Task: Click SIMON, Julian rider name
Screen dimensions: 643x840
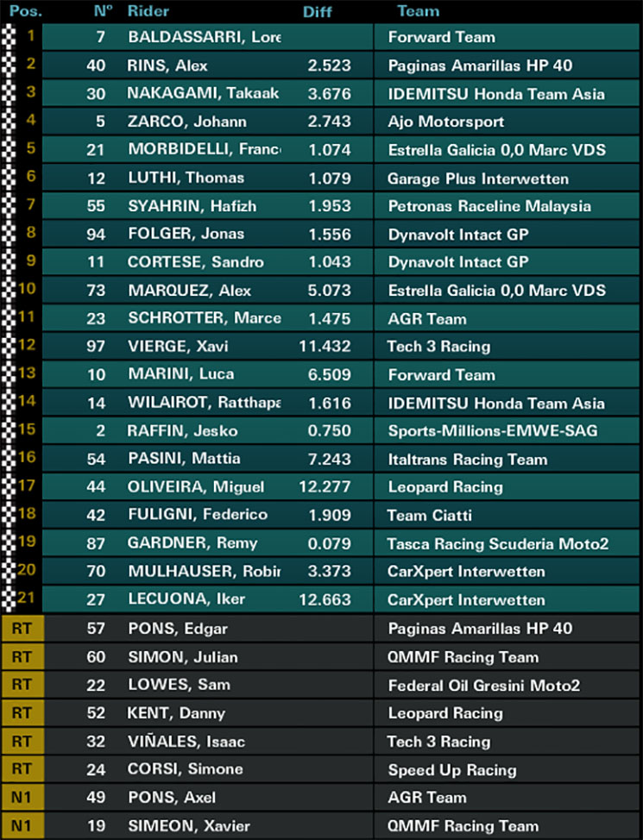Action: click(x=183, y=657)
